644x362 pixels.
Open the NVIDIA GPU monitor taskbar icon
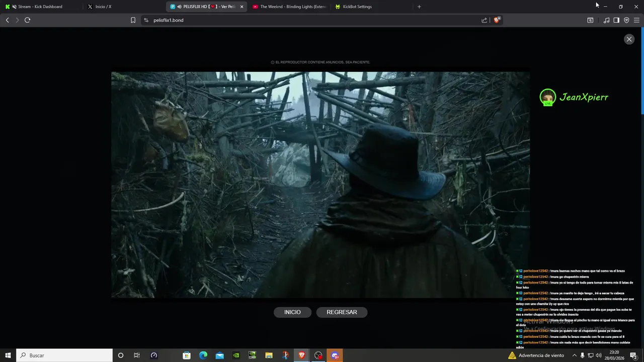tap(253, 355)
